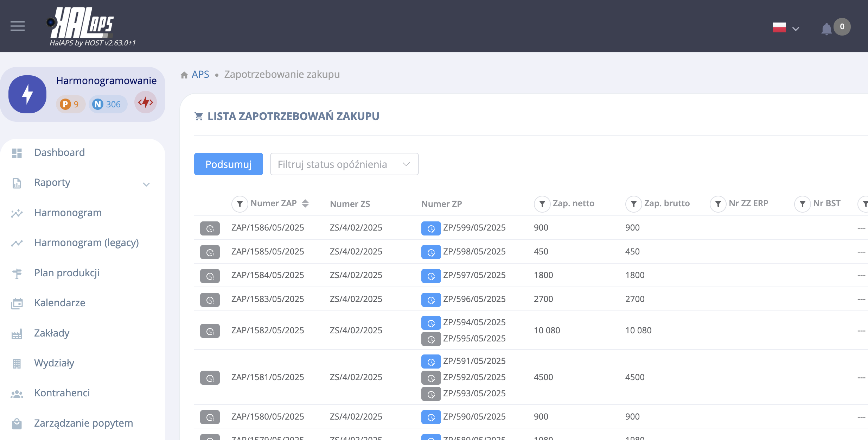Toggle sort order on Numer ZAP column

[x=305, y=203]
